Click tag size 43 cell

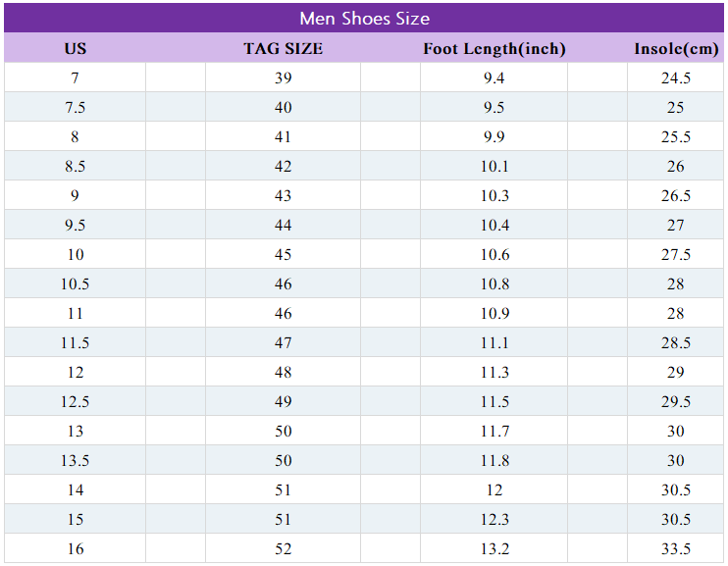click(x=283, y=195)
